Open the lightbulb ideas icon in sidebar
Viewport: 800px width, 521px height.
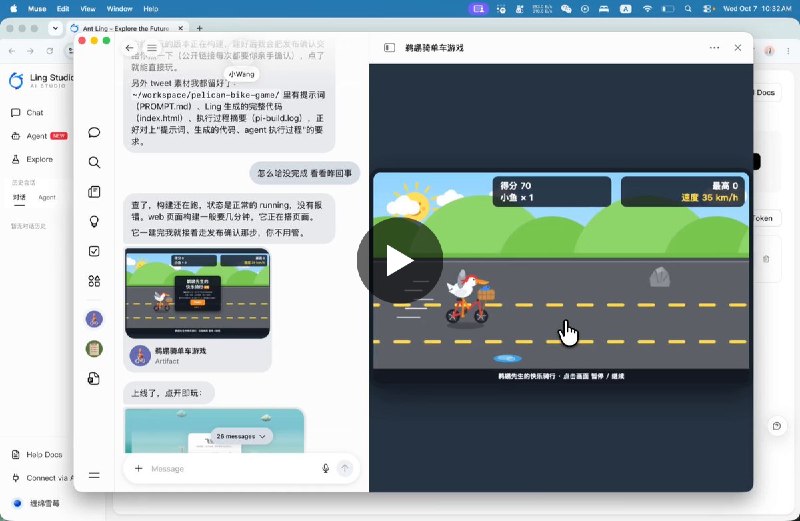94,221
